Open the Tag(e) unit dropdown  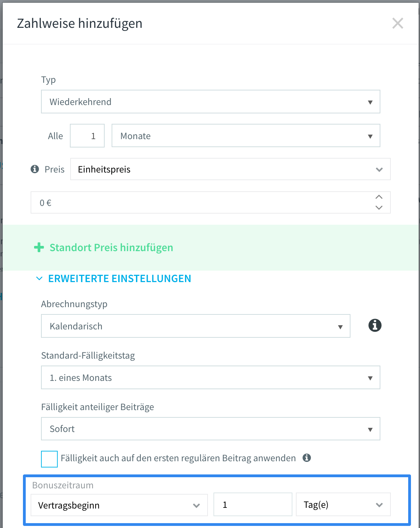[343, 505]
